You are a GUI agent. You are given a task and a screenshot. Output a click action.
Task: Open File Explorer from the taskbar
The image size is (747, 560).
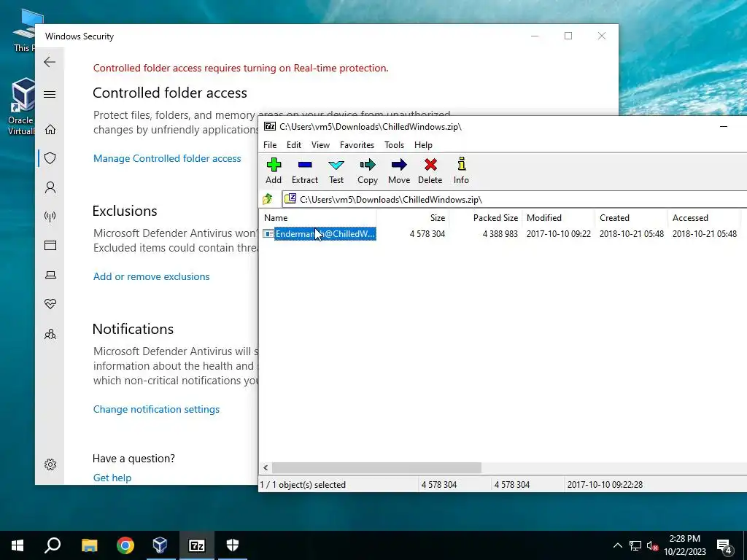[x=89, y=545]
